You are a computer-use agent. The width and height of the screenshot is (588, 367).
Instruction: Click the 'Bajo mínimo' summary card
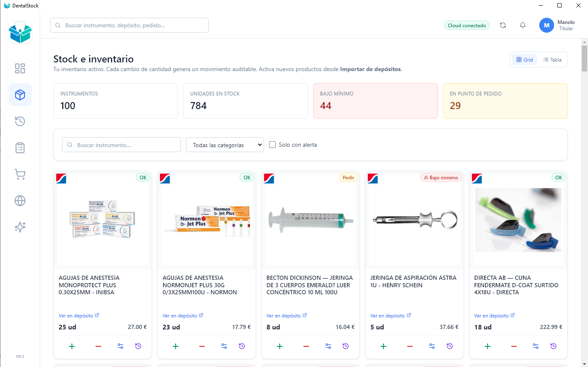[376, 101]
